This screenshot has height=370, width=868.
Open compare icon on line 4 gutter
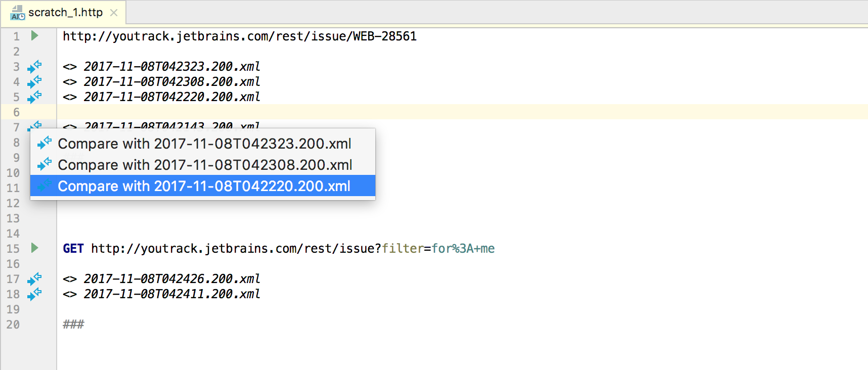(34, 81)
